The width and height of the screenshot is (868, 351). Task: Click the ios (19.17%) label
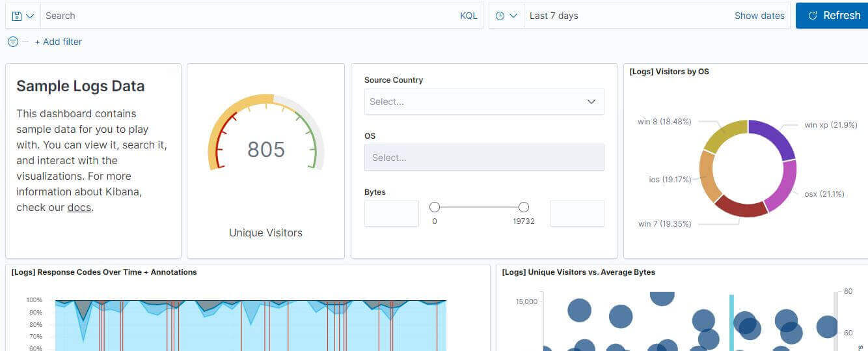670,179
